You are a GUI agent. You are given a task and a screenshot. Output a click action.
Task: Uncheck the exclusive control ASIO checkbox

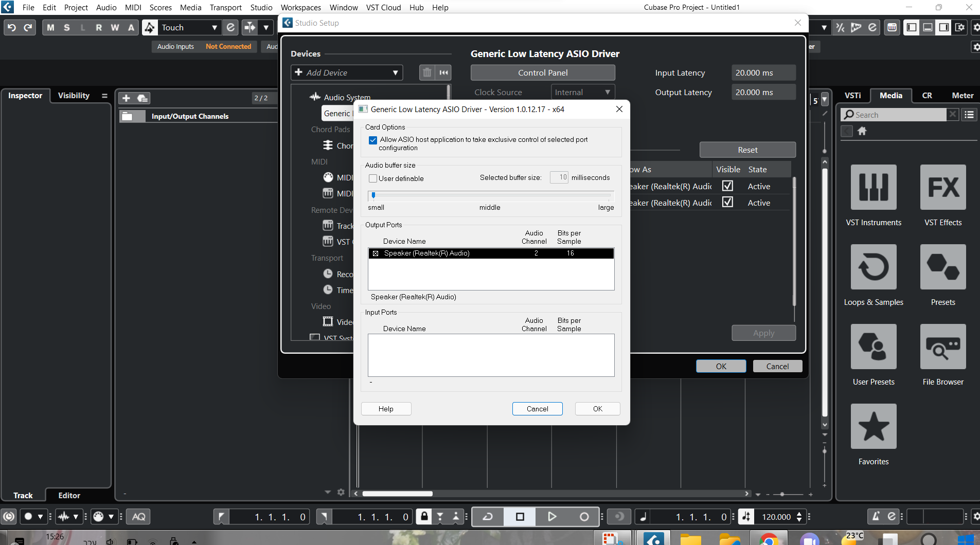[x=373, y=140]
